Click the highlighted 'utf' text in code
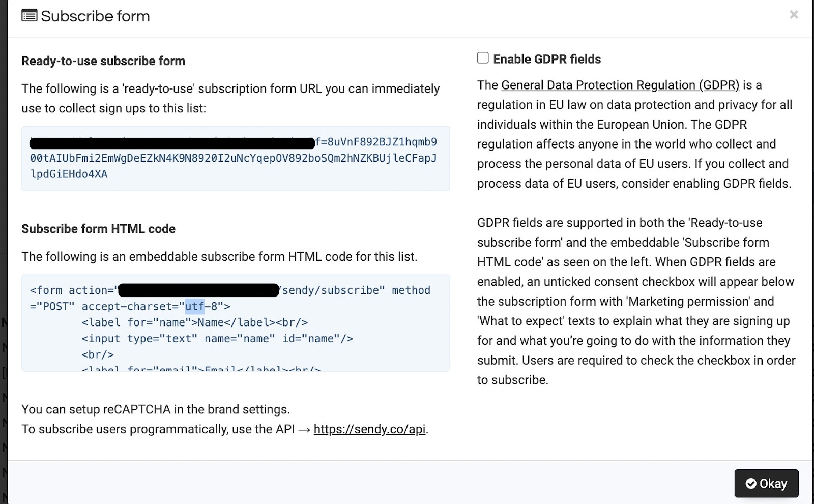This screenshot has height=504, width=814. pyautogui.click(x=194, y=306)
